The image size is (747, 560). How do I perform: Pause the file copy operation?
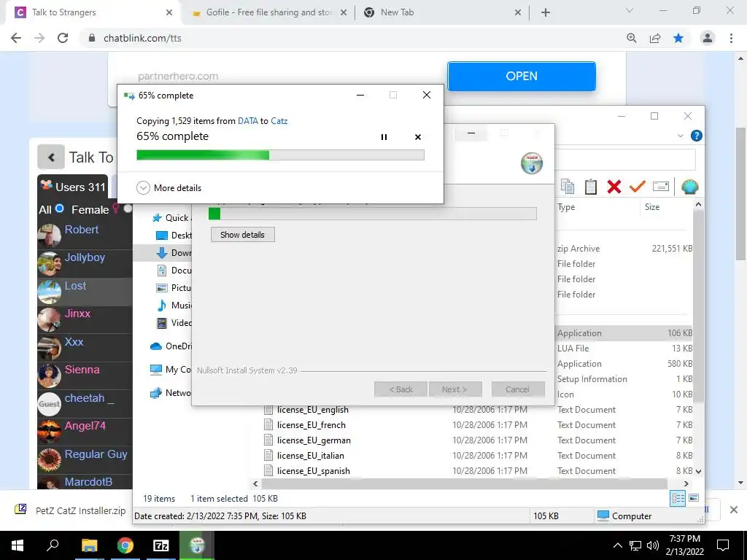pos(384,137)
